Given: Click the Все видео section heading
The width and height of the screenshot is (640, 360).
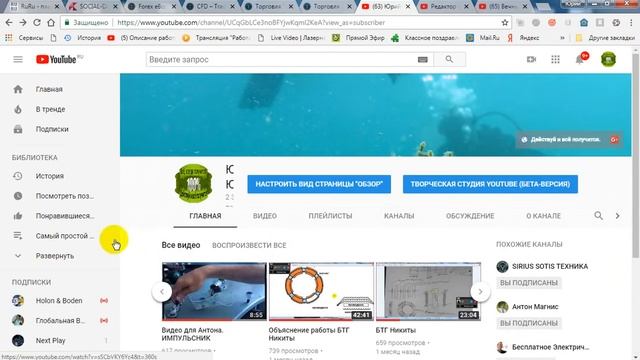Looking at the screenshot, I should click(181, 245).
